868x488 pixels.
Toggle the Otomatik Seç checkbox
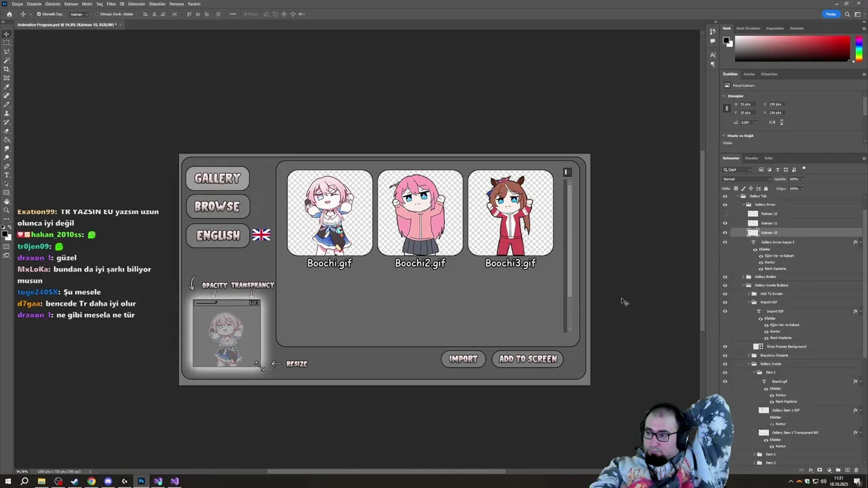(39, 14)
